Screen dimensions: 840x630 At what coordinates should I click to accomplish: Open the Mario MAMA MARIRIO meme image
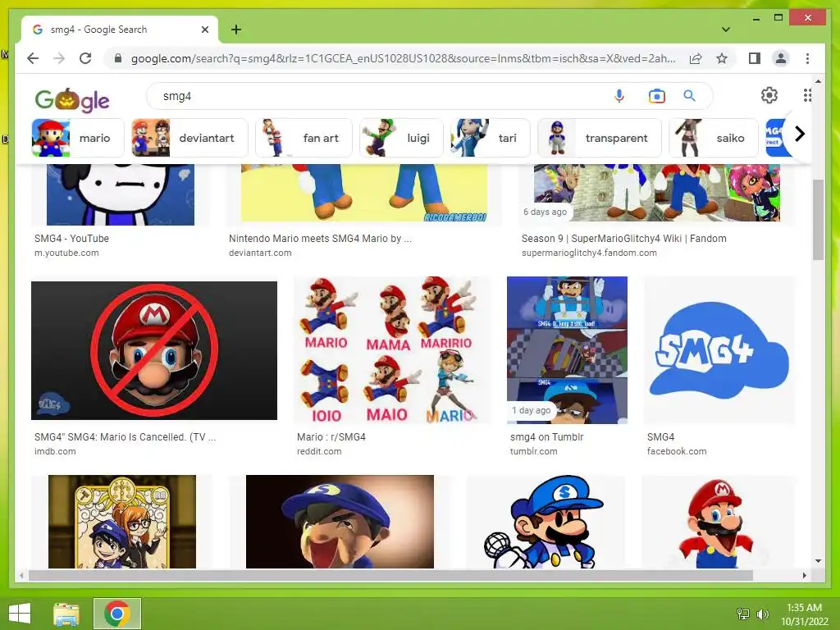[x=391, y=350]
